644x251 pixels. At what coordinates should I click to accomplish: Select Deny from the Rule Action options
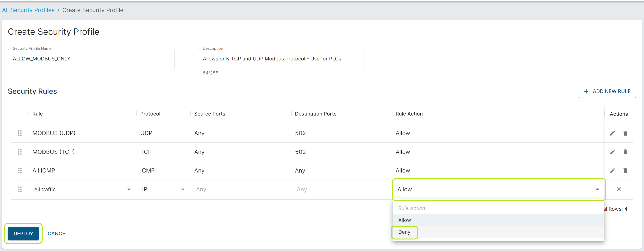404,232
